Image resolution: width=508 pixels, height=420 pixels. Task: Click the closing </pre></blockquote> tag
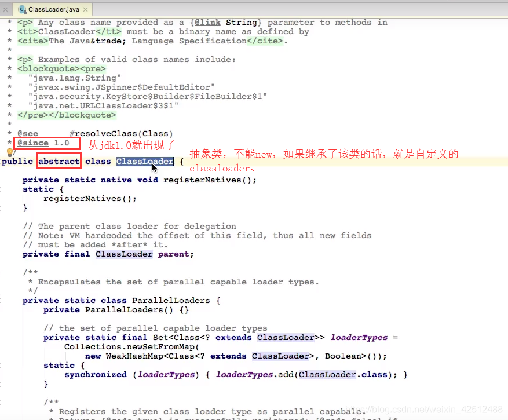(x=67, y=115)
